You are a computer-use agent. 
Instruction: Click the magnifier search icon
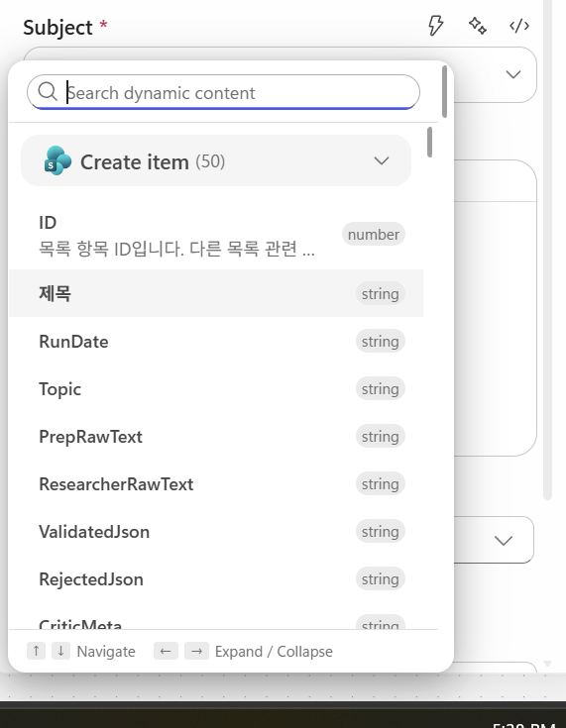click(x=48, y=91)
